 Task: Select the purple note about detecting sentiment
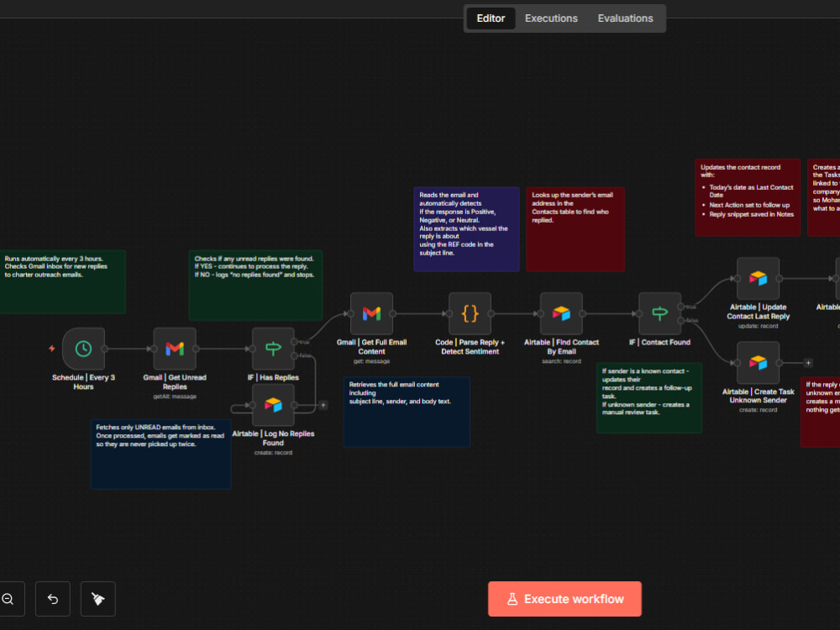tap(466, 229)
